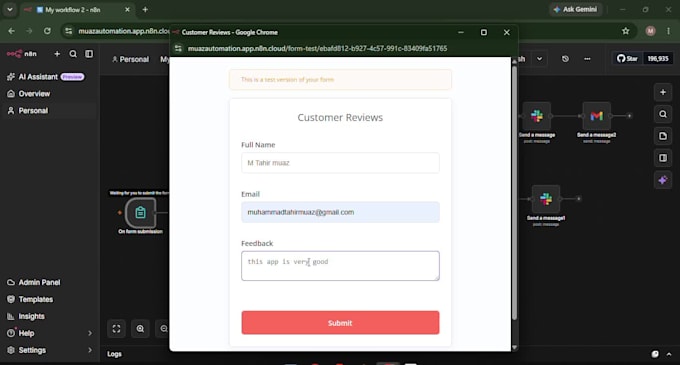Click the search nodes icon on canvas
680x365 pixels.
tap(663, 114)
